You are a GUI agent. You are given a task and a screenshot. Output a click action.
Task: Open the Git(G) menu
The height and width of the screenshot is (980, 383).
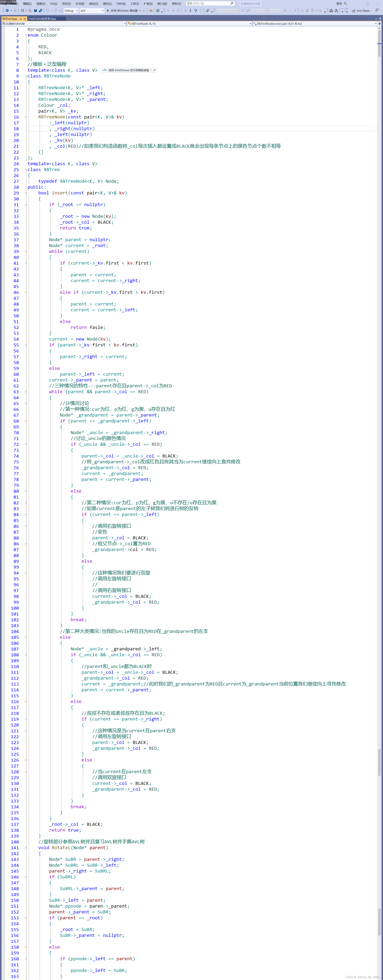tap(54, 3)
